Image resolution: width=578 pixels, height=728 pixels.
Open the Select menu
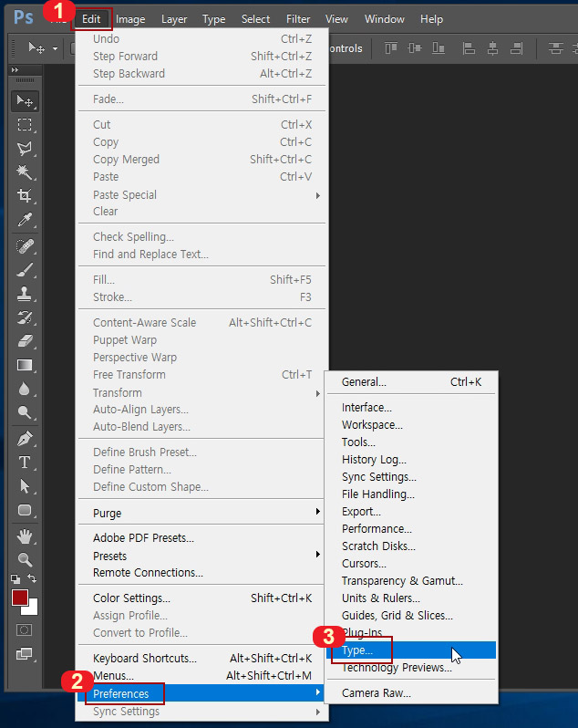click(255, 19)
